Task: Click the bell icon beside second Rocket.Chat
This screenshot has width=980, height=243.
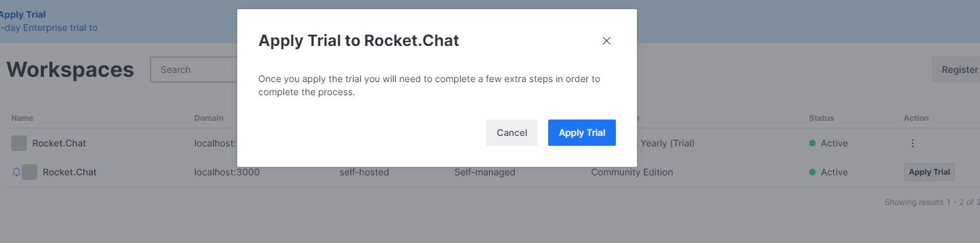Action: [x=16, y=172]
